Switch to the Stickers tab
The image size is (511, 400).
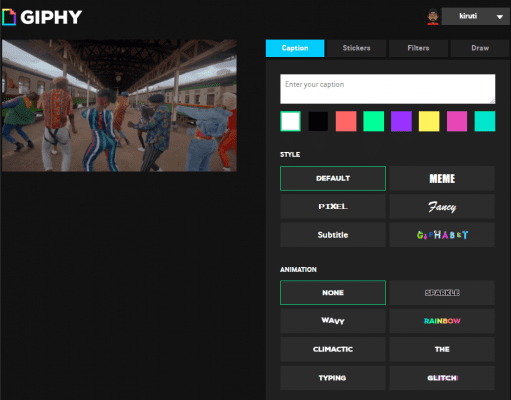click(356, 48)
